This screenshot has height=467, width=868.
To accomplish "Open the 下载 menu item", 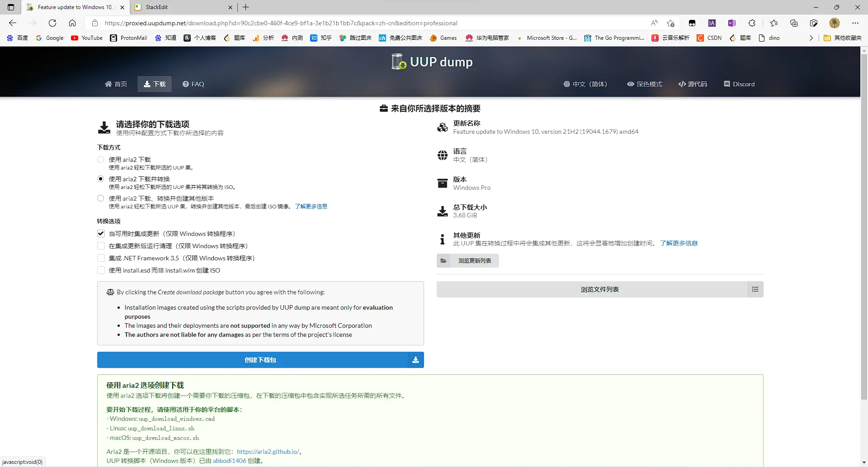I will pyautogui.click(x=155, y=84).
